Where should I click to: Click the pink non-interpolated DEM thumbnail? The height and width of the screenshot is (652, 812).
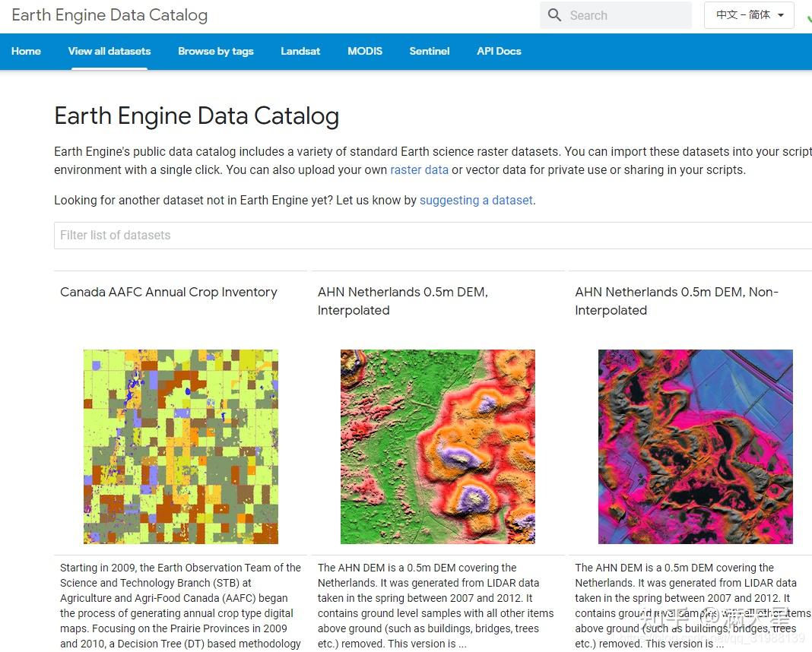click(695, 447)
